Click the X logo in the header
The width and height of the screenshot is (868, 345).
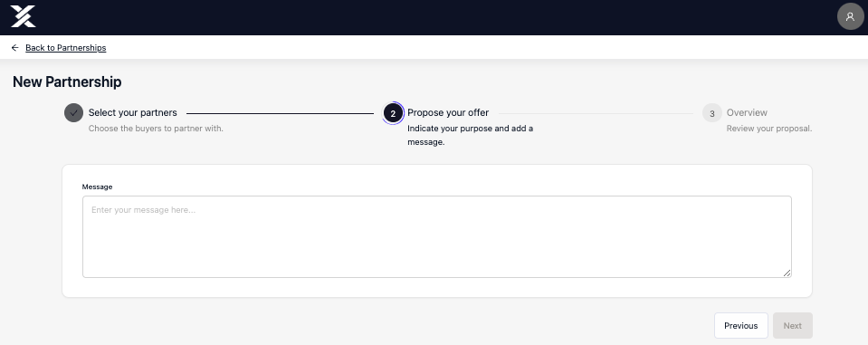click(23, 16)
